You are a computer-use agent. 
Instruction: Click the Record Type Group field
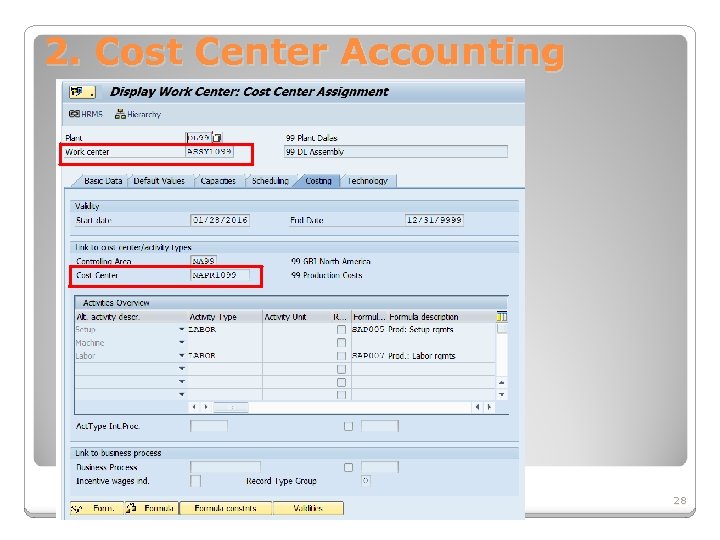pos(366,481)
